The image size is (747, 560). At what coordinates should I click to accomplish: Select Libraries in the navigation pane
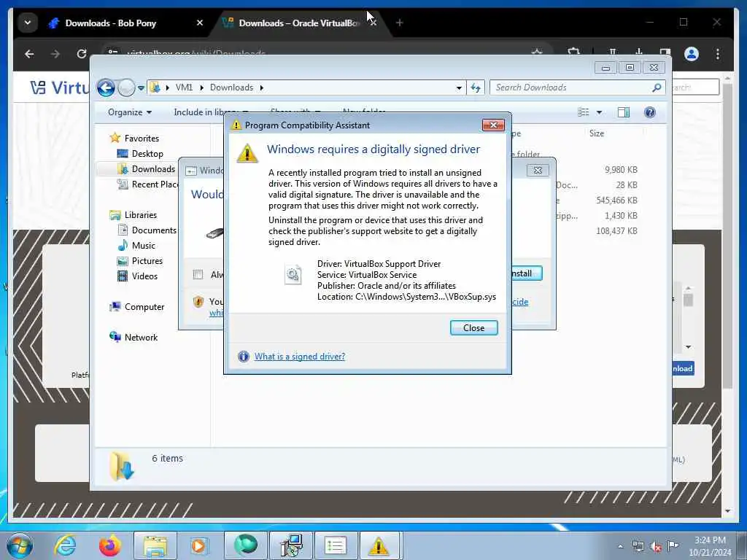click(x=141, y=215)
